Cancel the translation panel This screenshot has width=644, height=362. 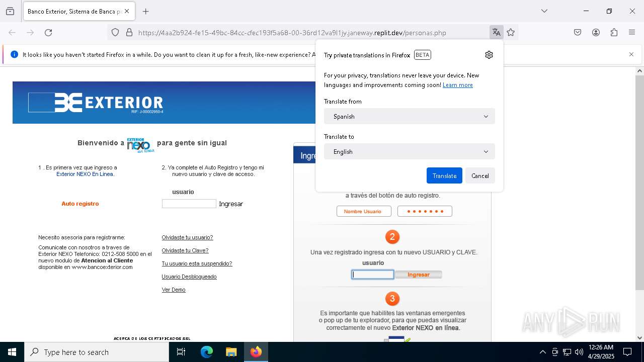[480, 175]
